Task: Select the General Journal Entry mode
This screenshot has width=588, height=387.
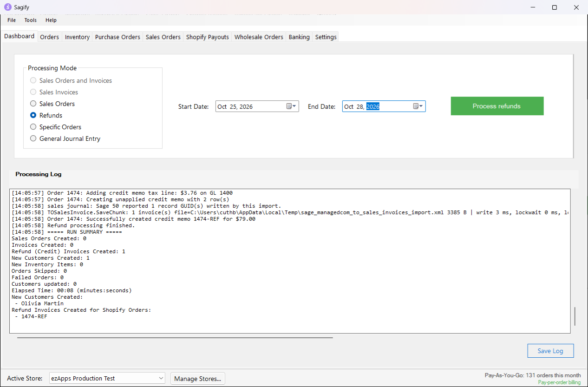Action: coord(65,138)
